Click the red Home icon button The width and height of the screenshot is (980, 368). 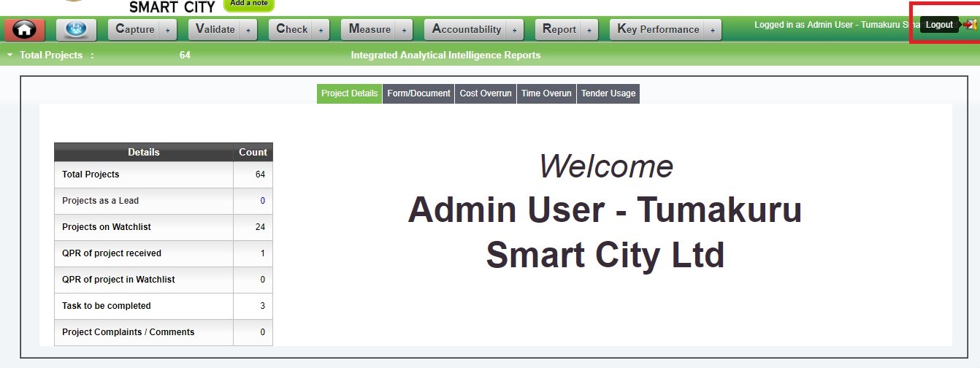pyautogui.click(x=25, y=30)
